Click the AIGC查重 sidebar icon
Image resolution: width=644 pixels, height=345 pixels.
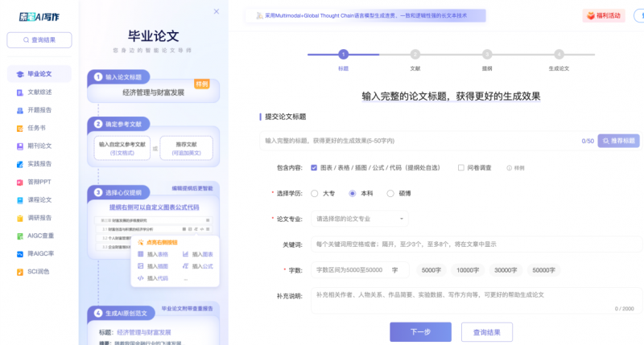pyautogui.click(x=19, y=236)
